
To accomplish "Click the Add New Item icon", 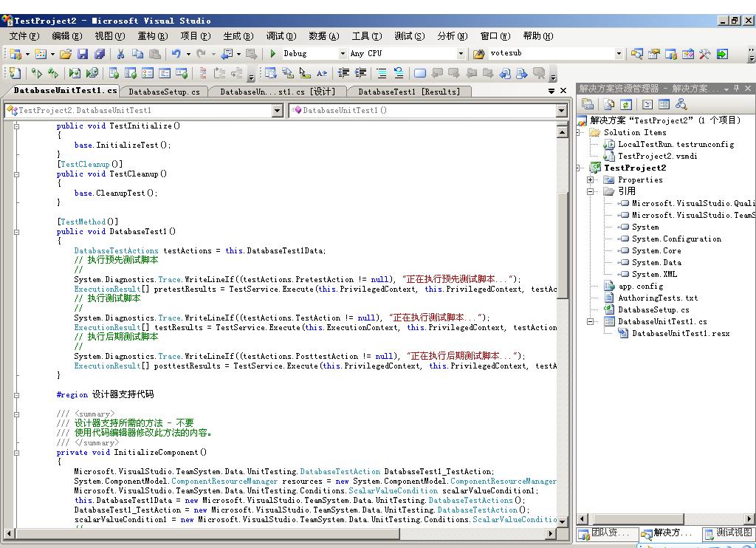I will (40, 54).
